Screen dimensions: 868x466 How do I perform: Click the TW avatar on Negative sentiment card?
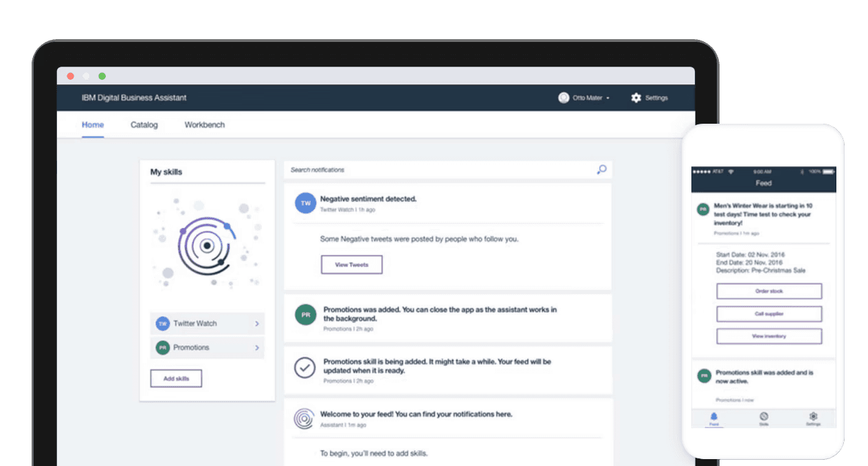[305, 203]
